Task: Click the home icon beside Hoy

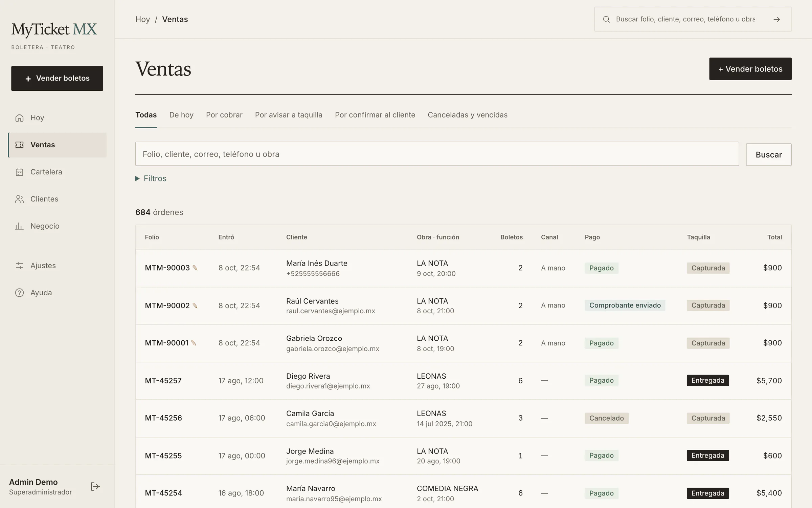Action: [19, 118]
